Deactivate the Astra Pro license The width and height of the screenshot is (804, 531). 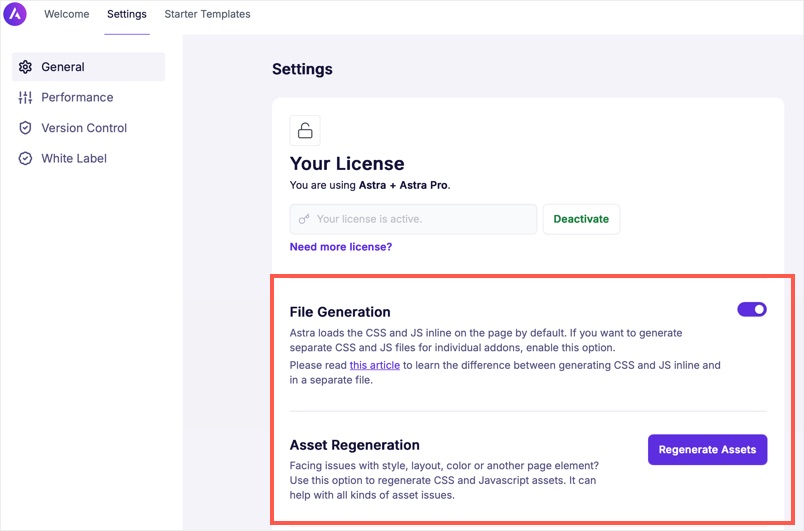click(x=581, y=219)
